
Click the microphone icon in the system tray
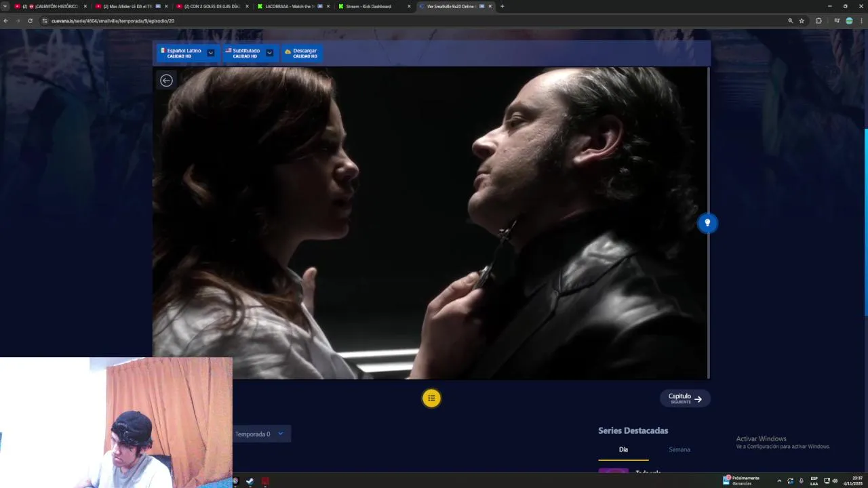click(802, 481)
